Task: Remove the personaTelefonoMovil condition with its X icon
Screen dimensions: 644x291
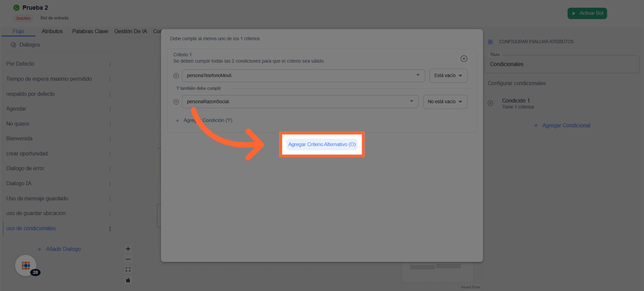Action: (176, 76)
